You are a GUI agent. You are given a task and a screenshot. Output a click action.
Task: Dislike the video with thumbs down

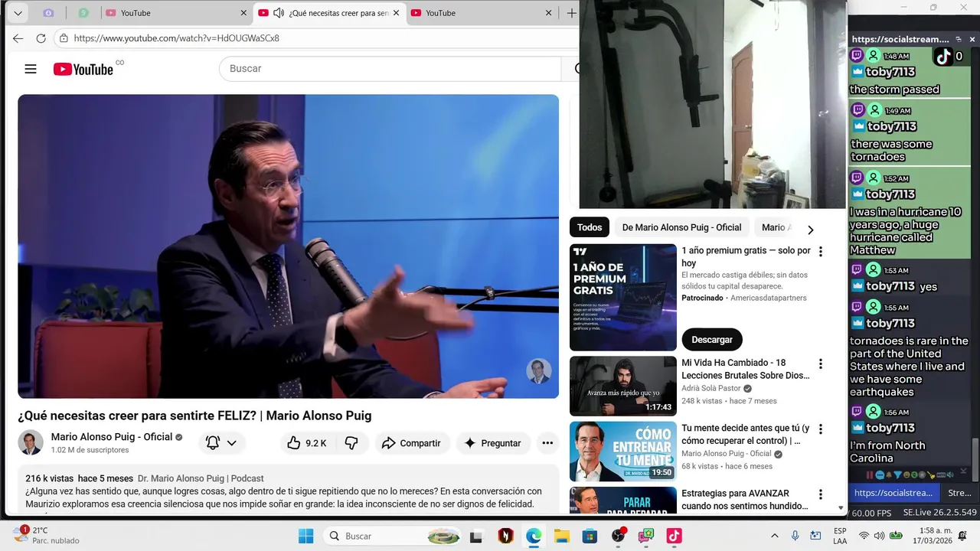tap(351, 443)
